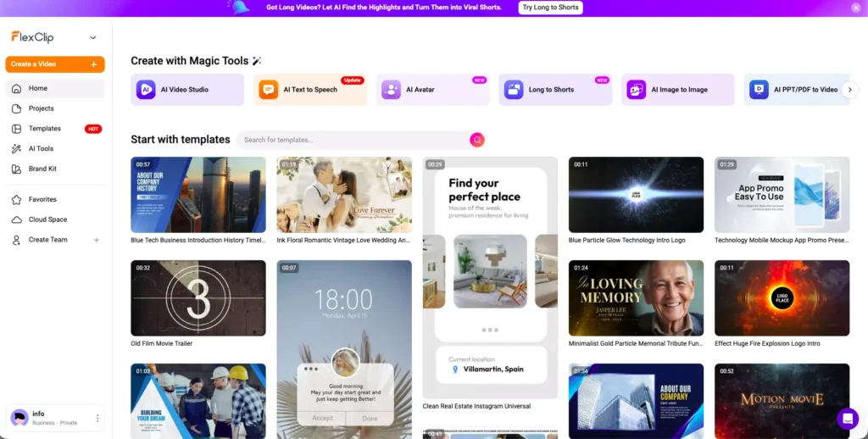Open Effect Huge Fire Explosion Logo Intro template
Viewport: 868px width, 439px height.
pos(782,297)
